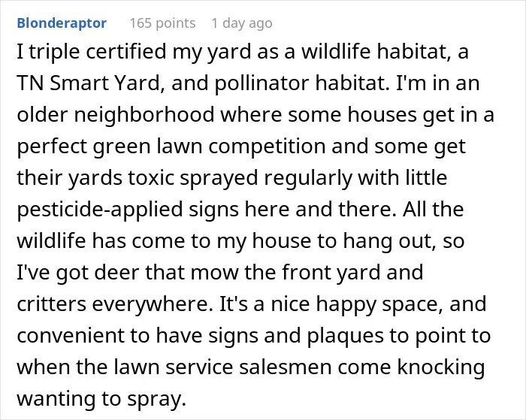Click the 165 points score label

point(162,23)
